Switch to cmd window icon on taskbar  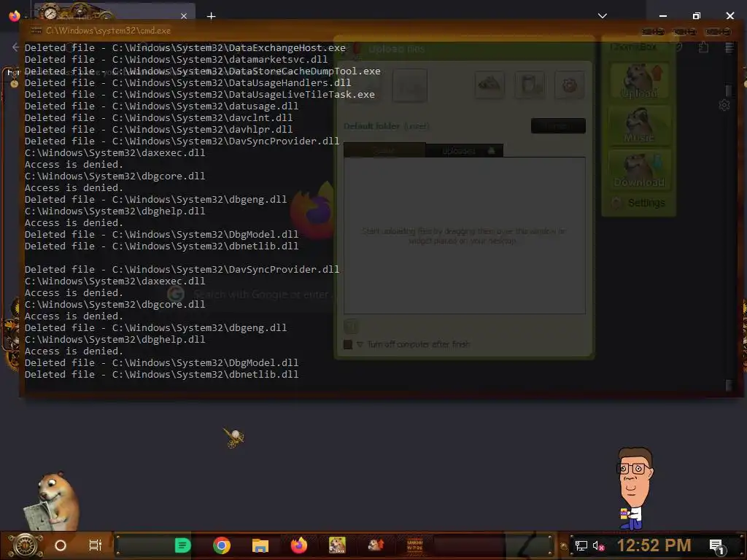(x=414, y=545)
